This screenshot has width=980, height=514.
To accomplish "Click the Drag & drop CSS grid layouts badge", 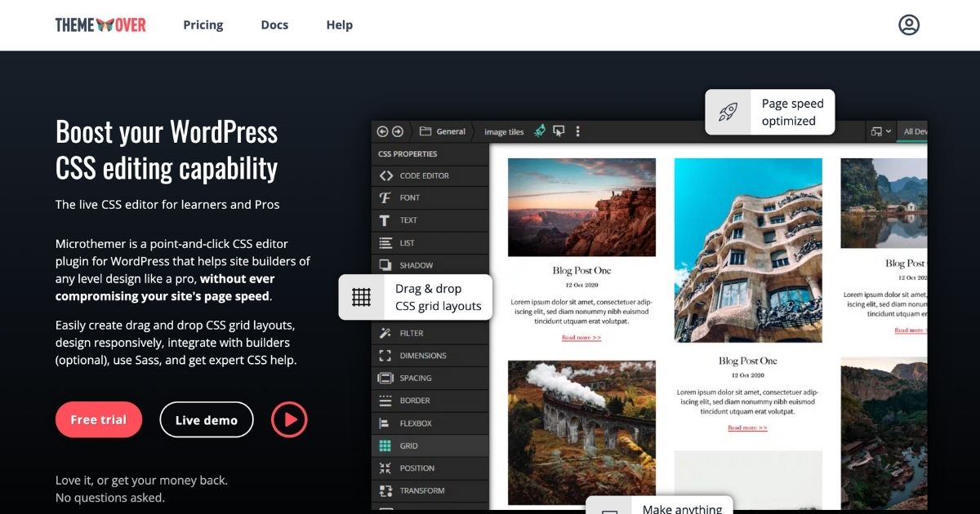I will pyautogui.click(x=416, y=297).
